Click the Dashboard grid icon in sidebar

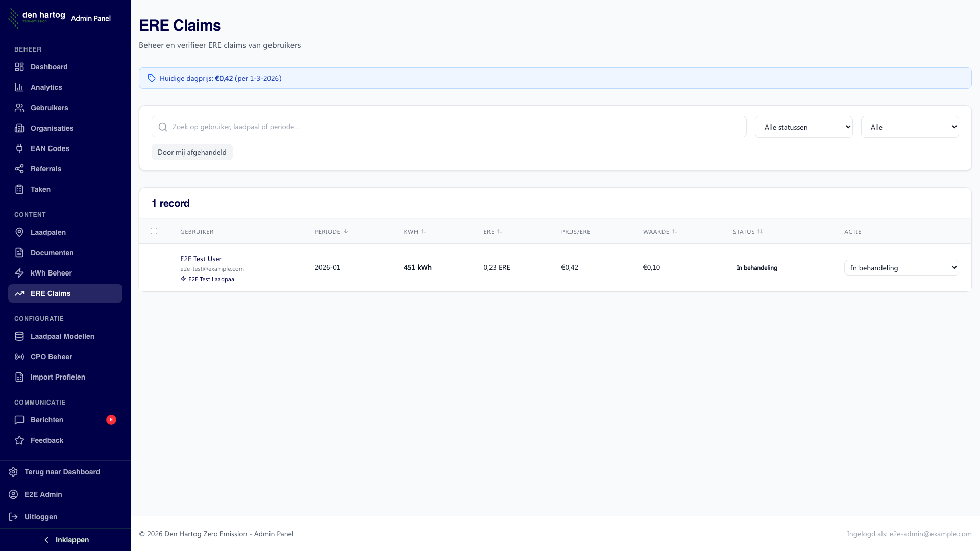click(19, 67)
